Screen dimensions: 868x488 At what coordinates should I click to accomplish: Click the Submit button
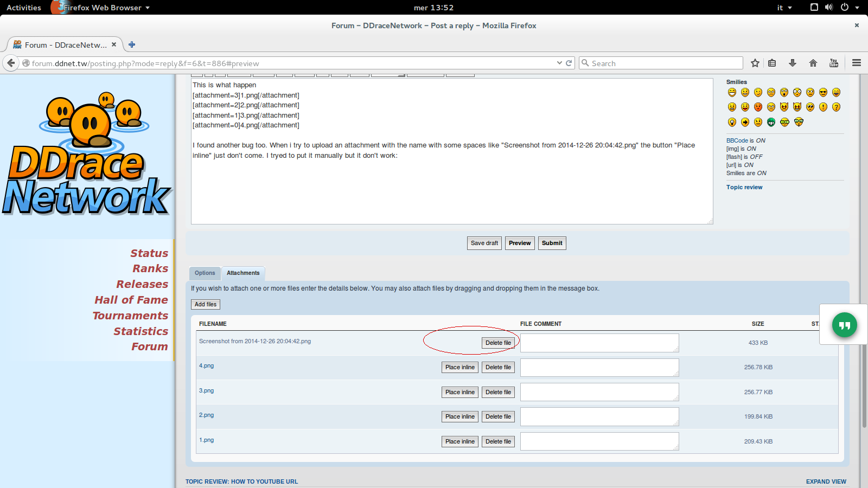click(552, 243)
